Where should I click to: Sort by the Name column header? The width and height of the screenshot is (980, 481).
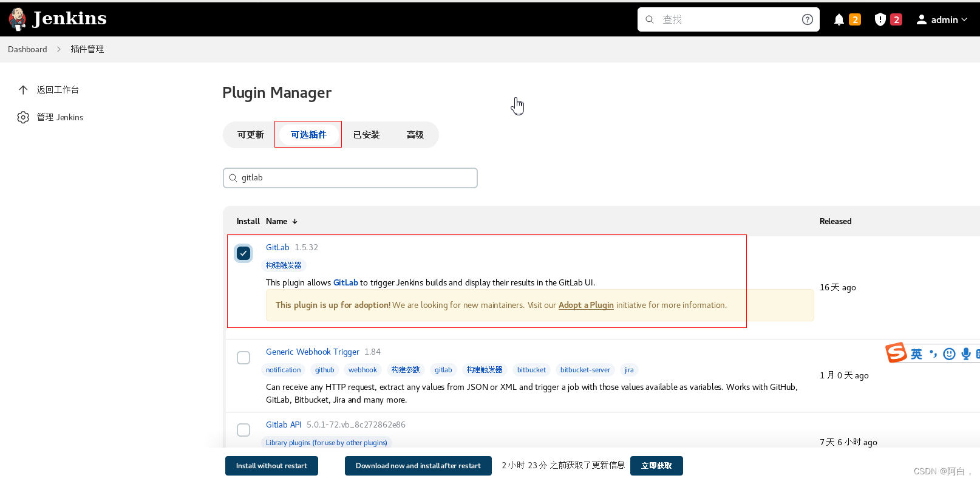coord(276,221)
